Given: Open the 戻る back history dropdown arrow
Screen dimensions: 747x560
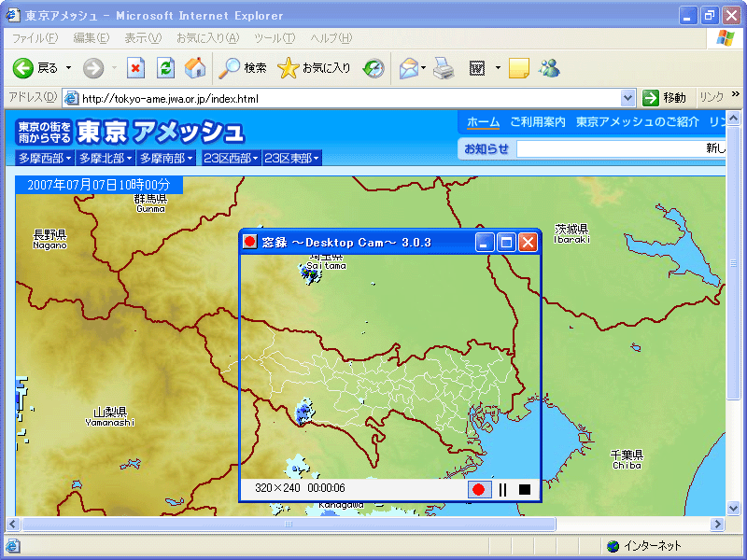Looking at the screenshot, I should pos(68,68).
